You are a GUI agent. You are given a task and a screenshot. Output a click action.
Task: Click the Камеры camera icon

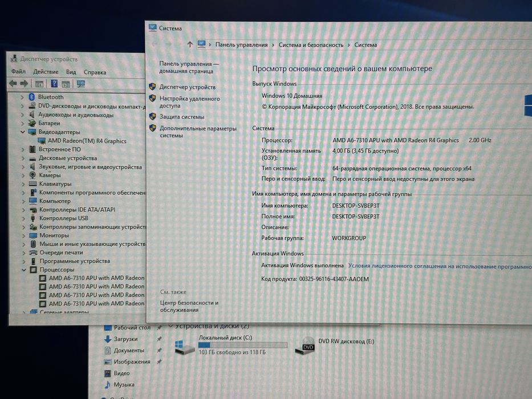coord(33,175)
